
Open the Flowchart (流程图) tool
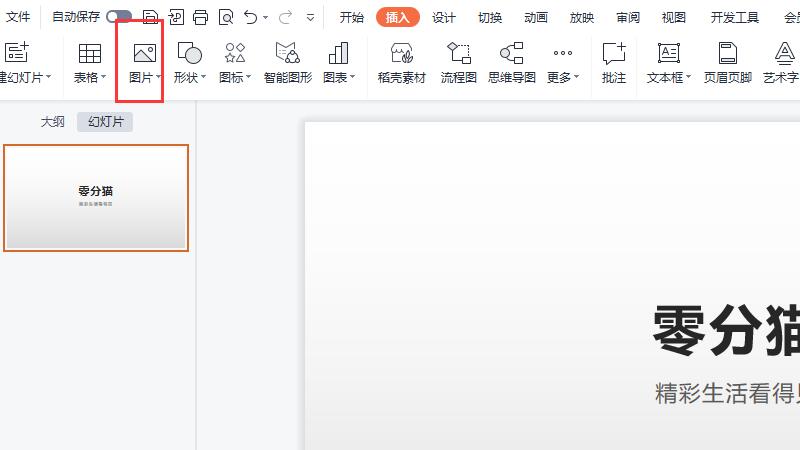click(458, 62)
